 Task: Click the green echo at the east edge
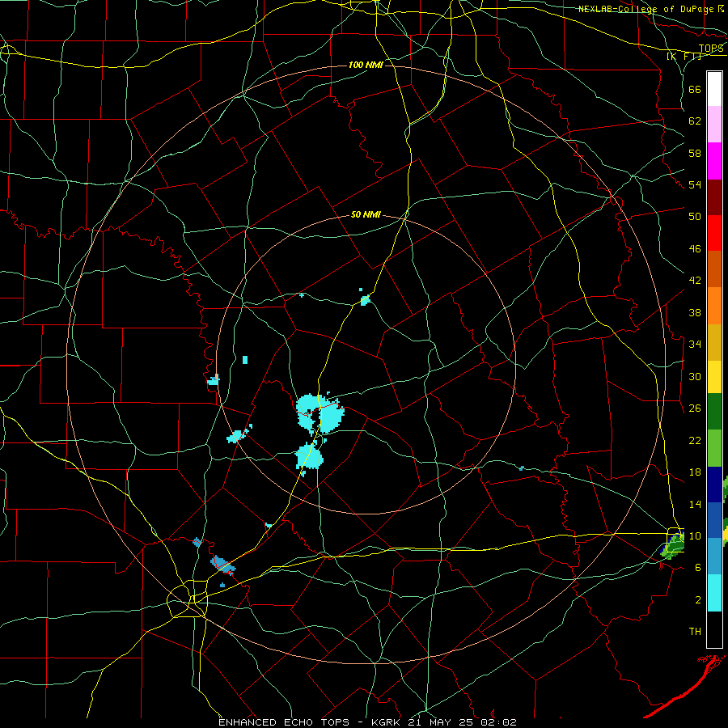pyautogui.click(x=673, y=544)
